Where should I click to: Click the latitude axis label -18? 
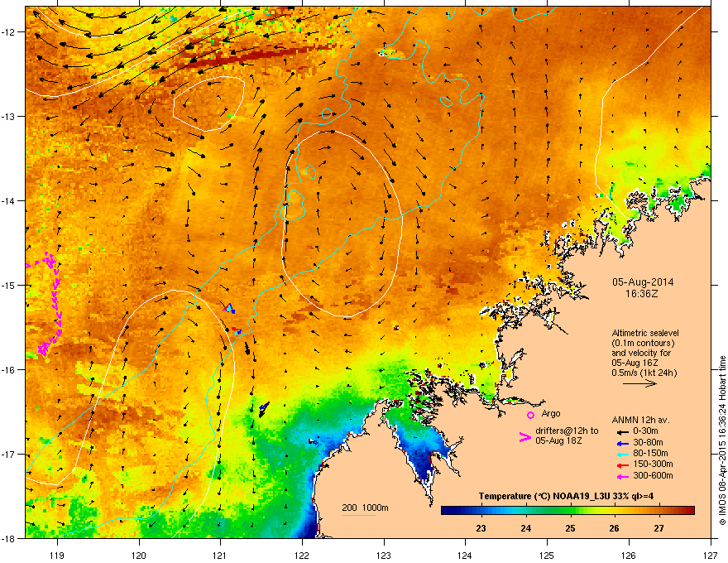pos(9,538)
